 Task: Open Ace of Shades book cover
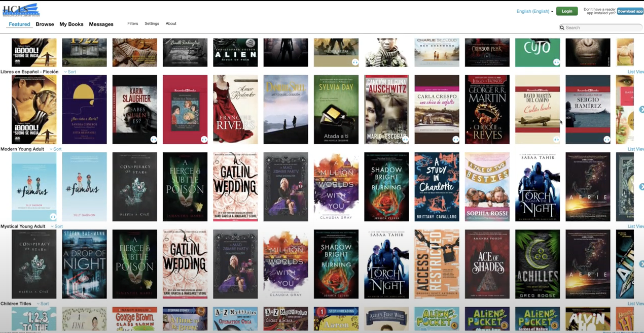487,264
